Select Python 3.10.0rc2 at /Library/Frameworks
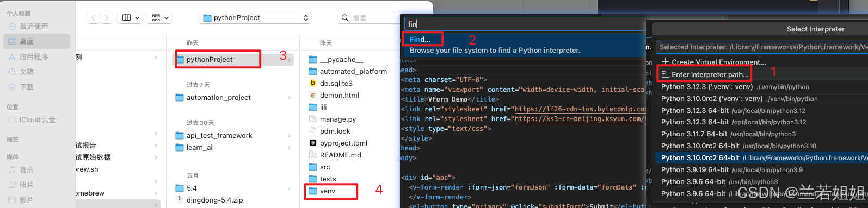This screenshot has width=868, height=208. [762, 158]
